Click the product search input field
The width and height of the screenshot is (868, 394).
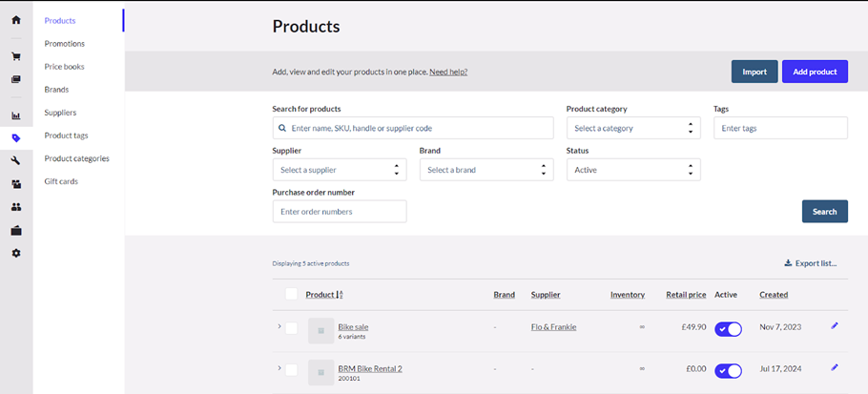click(413, 128)
